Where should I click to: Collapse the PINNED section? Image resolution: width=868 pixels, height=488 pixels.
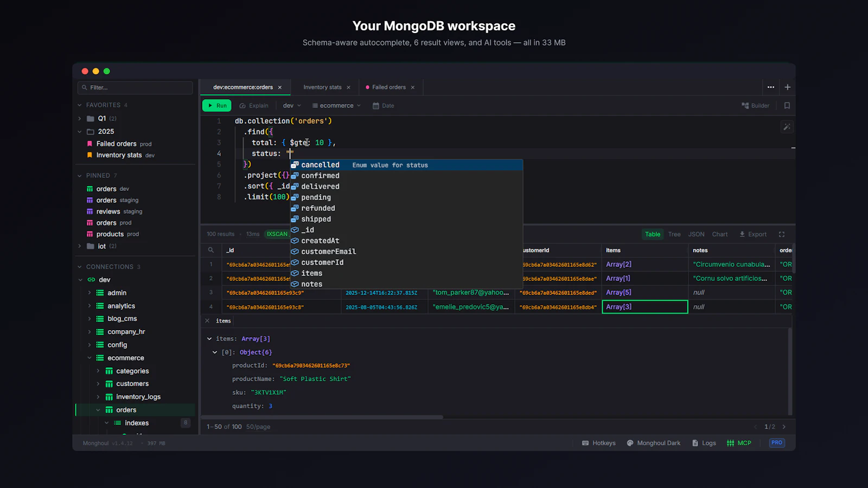coord(80,176)
